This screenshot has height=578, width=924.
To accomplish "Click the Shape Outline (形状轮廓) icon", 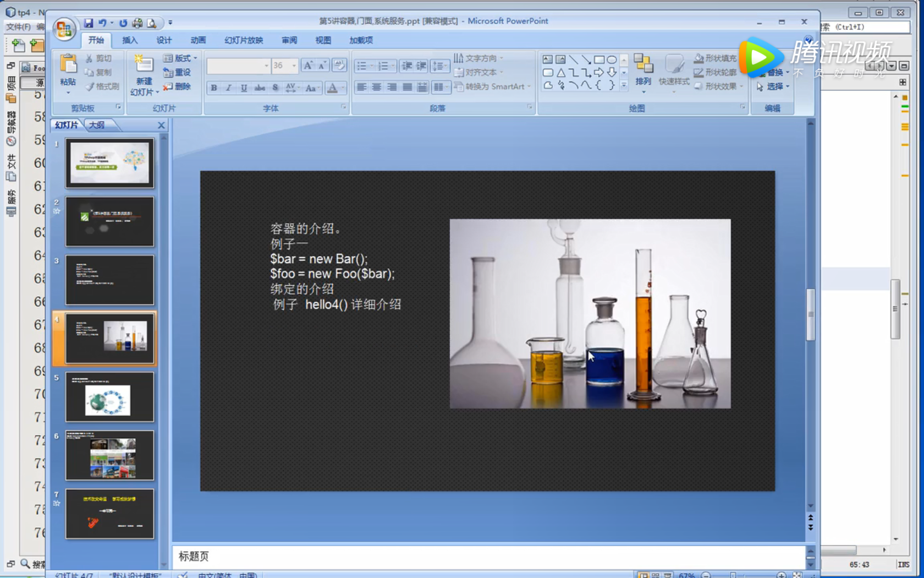I will click(698, 72).
